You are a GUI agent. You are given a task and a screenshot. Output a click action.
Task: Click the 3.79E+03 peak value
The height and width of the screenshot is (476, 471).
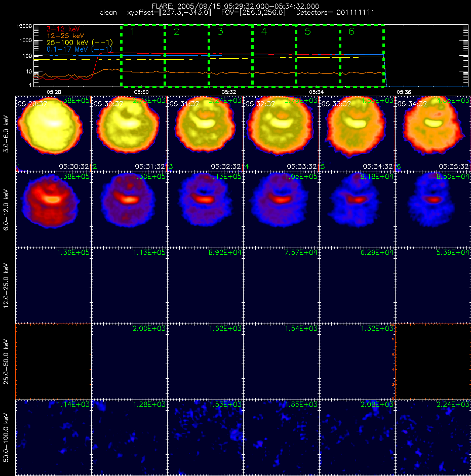coord(301,100)
